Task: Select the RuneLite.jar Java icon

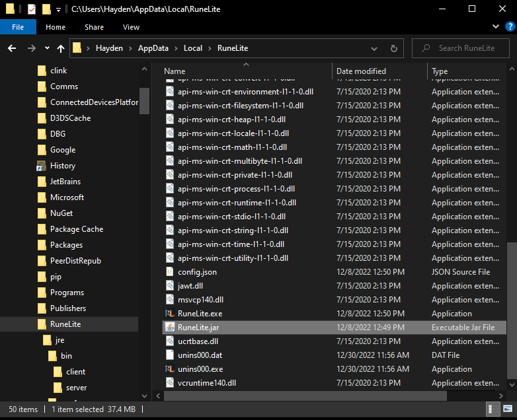Action: [169, 327]
